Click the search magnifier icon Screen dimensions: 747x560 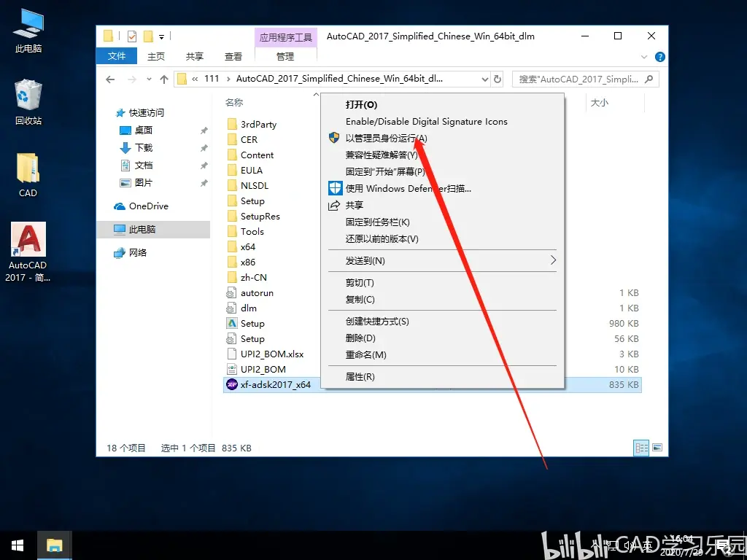(x=649, y=79)
